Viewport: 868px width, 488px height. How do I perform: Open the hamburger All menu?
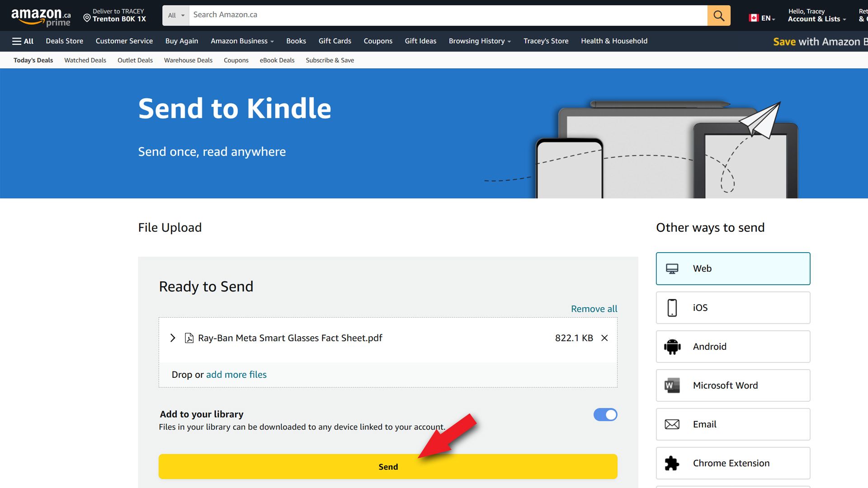pyautogui.click(x=23, y=41)
